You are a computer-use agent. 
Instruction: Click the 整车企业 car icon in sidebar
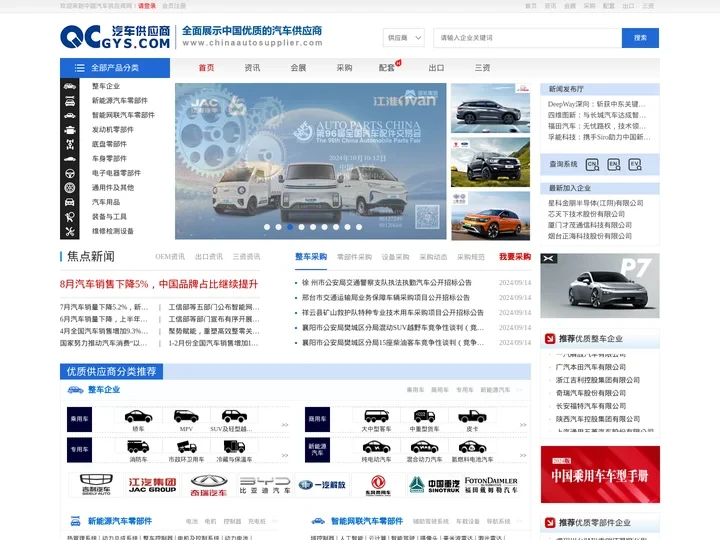[x=70, y=86]
